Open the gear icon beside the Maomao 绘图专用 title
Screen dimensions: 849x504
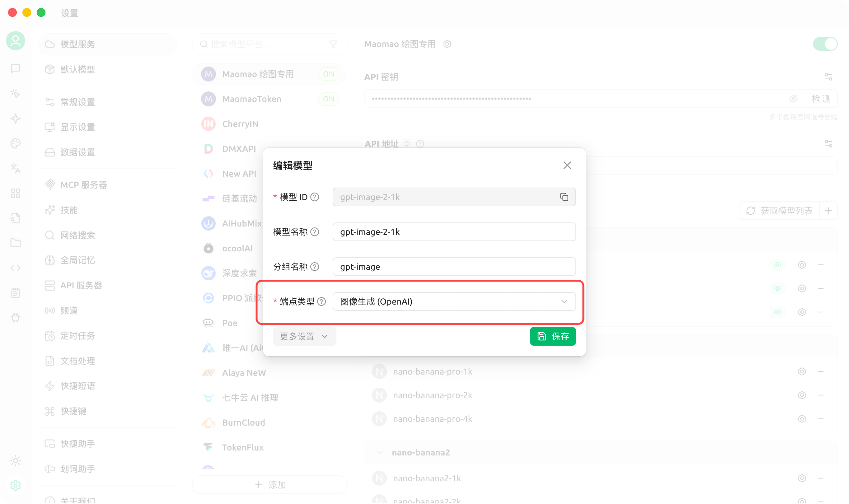point(447,44)
